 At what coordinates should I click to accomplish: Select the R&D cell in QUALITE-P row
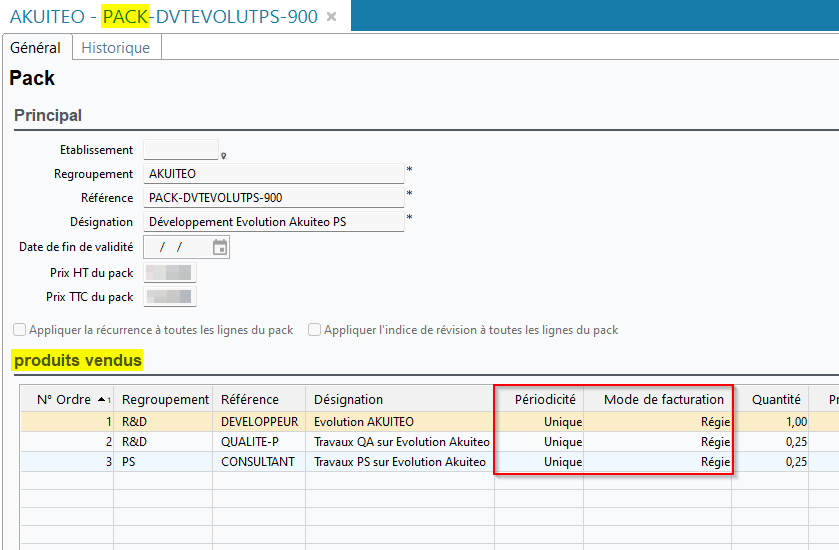coord(163,441)
